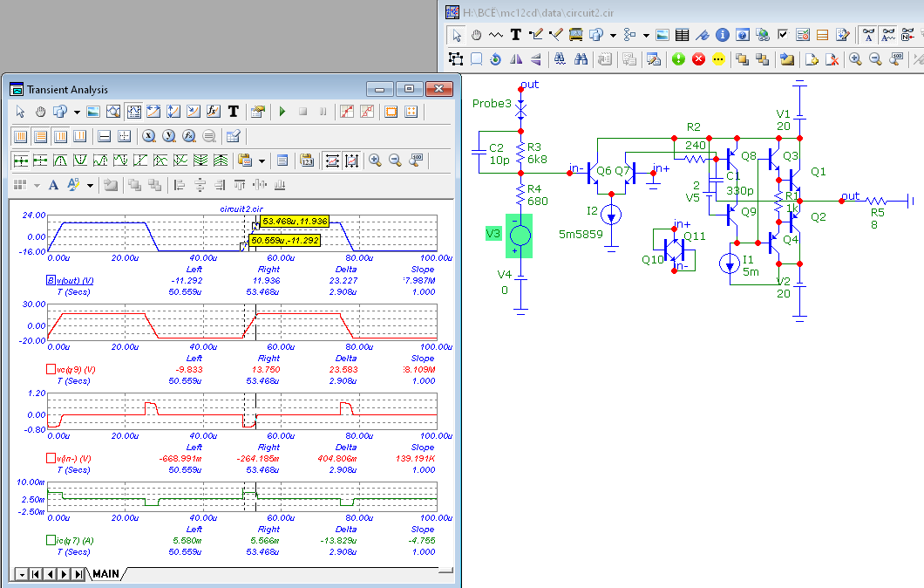Click the Go to X cursor icon
Screen dimensions: 924x588
(x=149, y=136)
